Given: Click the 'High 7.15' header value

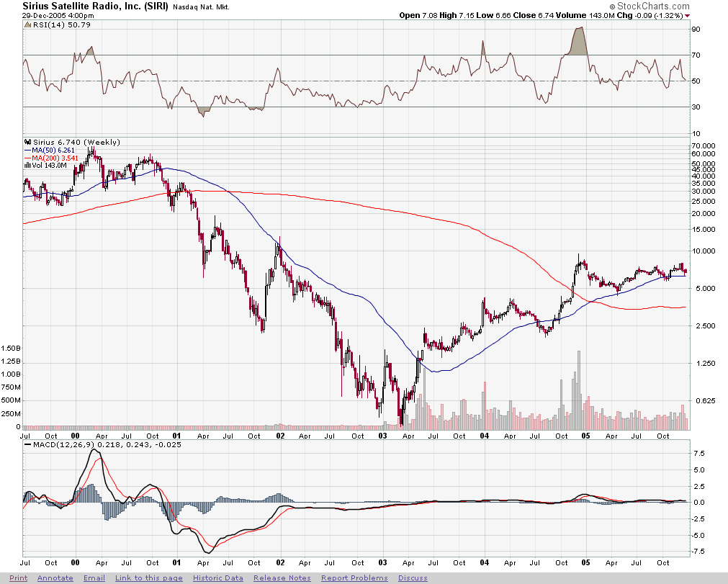Looking at the screenshot, I should (457, 15).
